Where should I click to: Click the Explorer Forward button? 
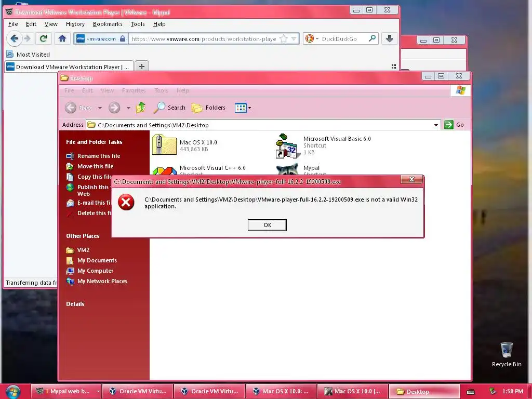point(114,108)
